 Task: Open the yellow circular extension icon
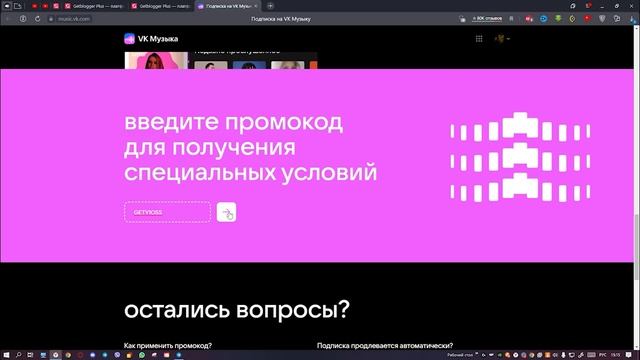click(x=572, y=19)
